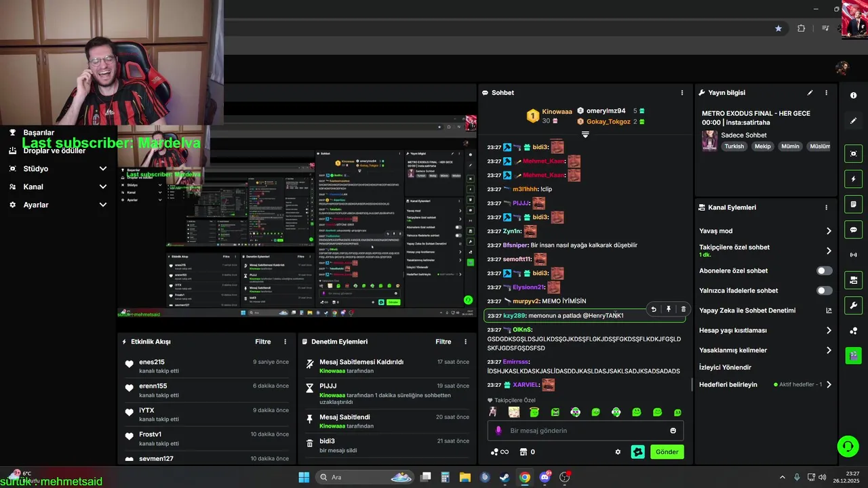Toggle the camera panel icon in sidebar
The height and width of the screenshot is (488, 868).
pyautogui.click(x=853, y=280)
